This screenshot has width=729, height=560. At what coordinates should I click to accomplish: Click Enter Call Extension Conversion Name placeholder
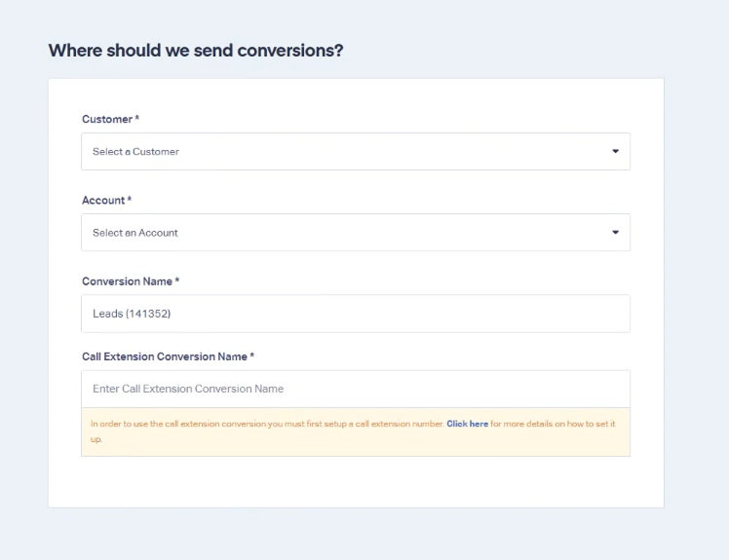tap(188, 389)
